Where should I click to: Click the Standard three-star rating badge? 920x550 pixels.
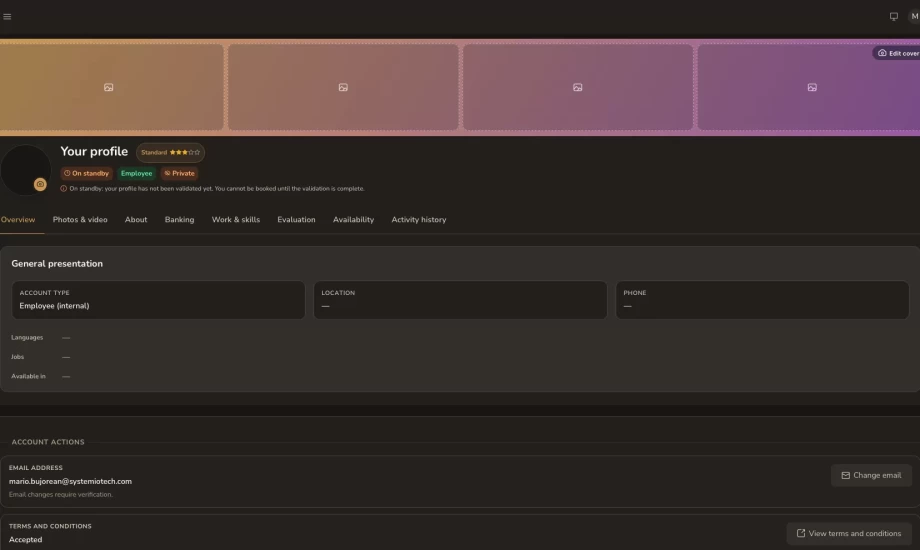pos(171,153)
